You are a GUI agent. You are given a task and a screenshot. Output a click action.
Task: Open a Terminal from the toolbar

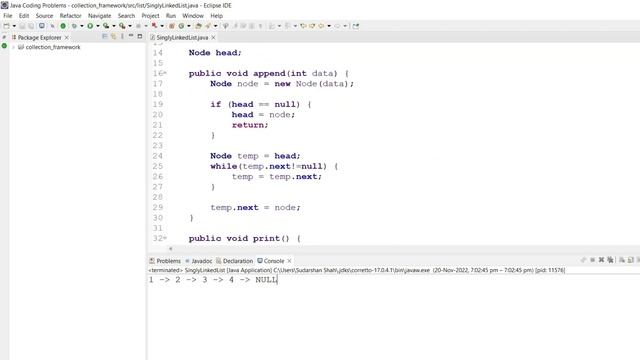[42, 26]
